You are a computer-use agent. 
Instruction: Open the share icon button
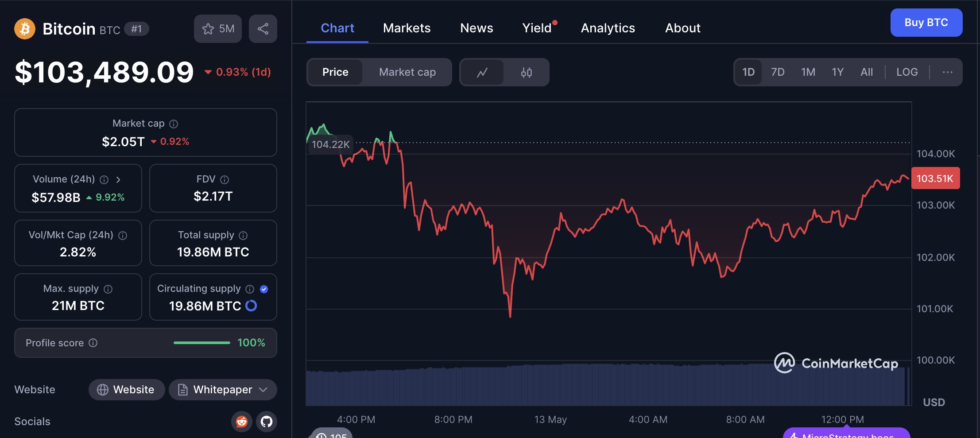[x=263, y=29]
